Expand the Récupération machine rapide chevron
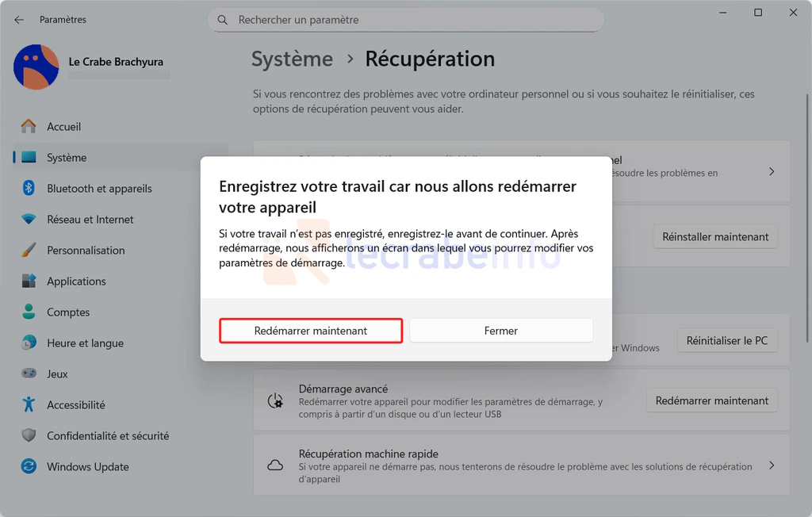This screenshot has width=812, height=517. [x=772, y=465]
